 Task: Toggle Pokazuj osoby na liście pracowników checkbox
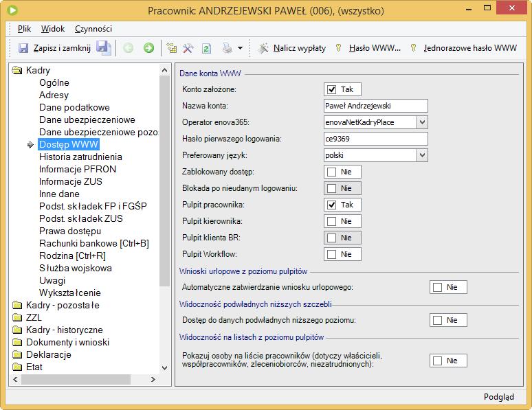(437, 361)
